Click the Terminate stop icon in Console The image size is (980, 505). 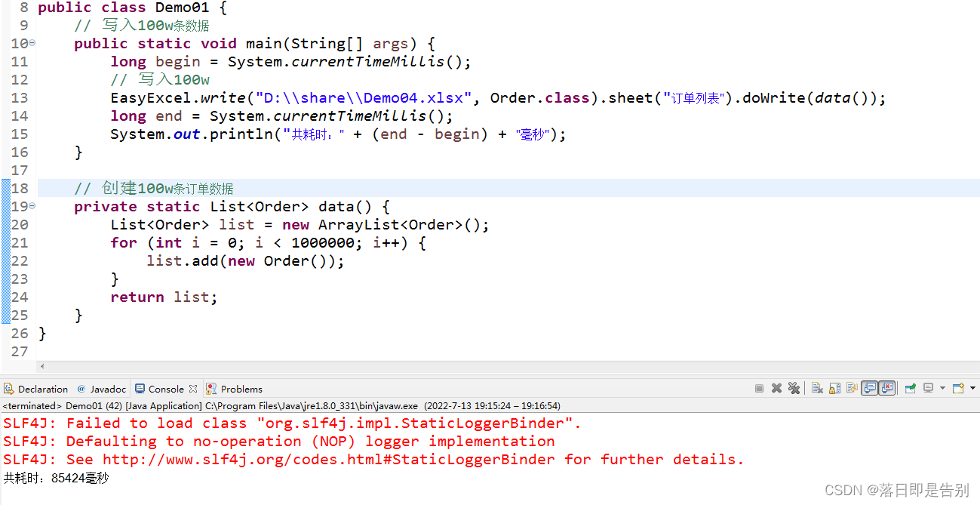pyautogui.click(x=759, y=388)
